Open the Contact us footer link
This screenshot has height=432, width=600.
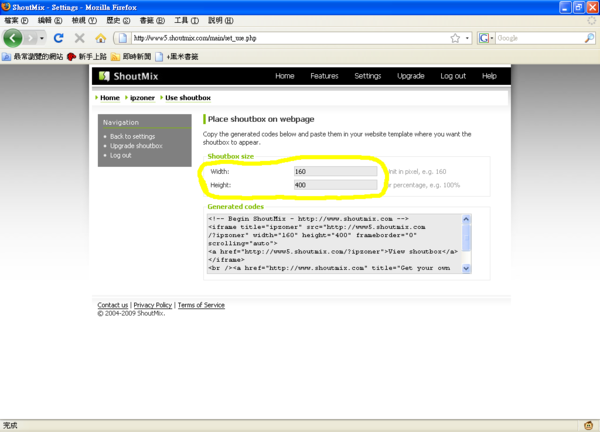112,305
